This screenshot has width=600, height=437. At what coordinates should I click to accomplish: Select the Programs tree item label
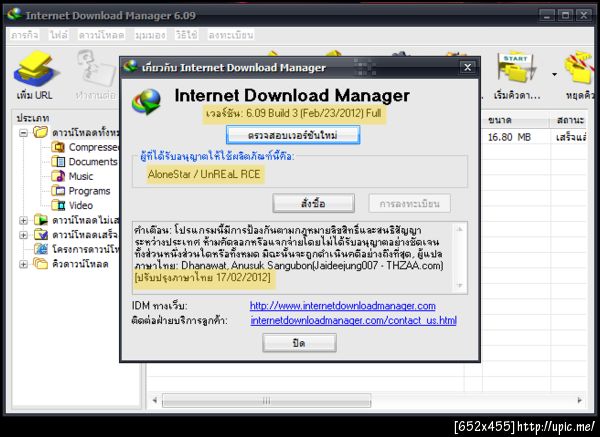(89, 191)
